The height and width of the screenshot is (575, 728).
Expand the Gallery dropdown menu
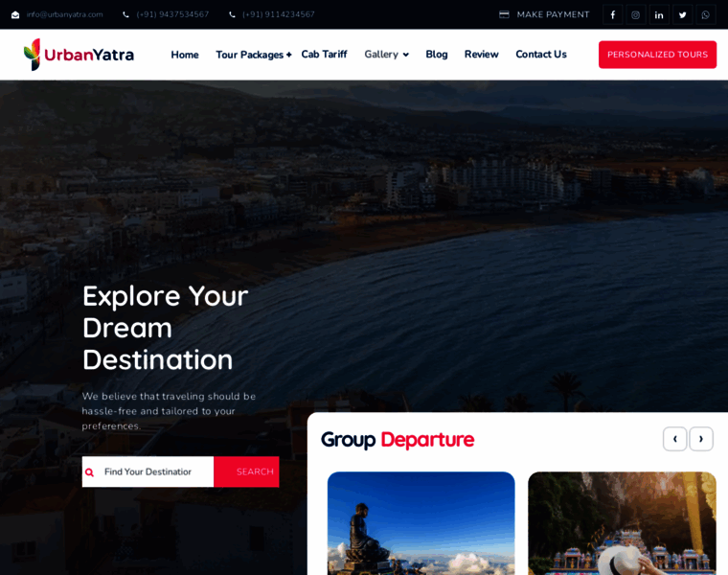[386, 55]
